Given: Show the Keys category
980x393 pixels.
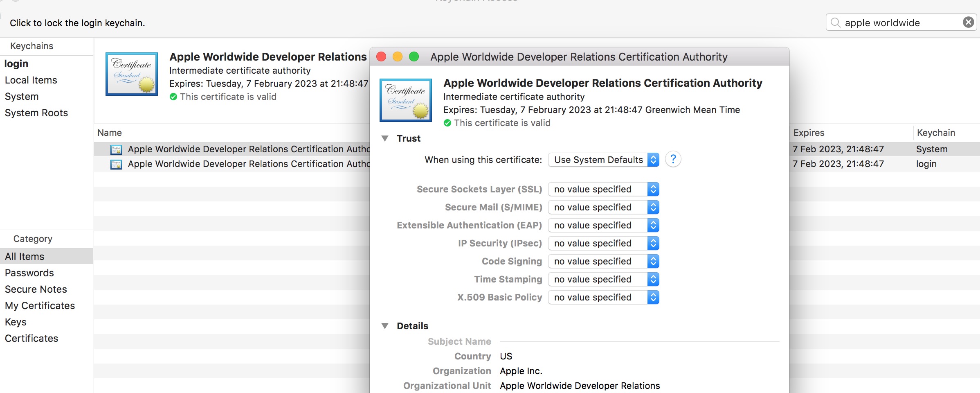Looking at the screenshot, I should 16,322.
